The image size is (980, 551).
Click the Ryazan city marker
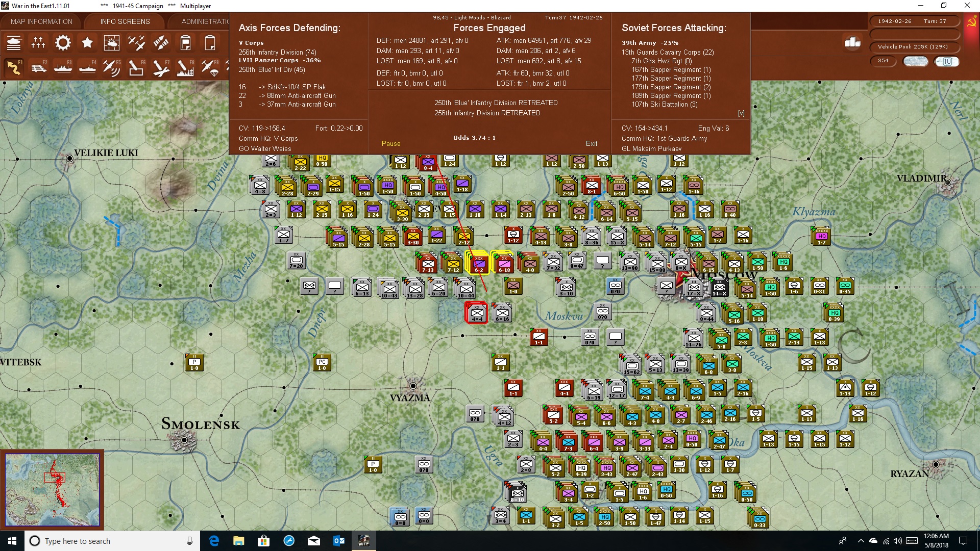pyautogui.click(x=936, y=464)
